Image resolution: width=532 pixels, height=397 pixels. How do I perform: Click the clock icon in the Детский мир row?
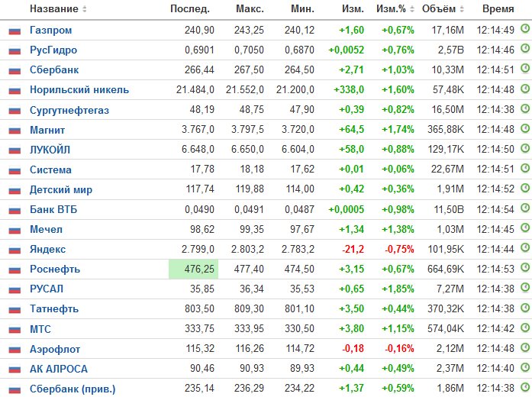(x=525, y=188)
